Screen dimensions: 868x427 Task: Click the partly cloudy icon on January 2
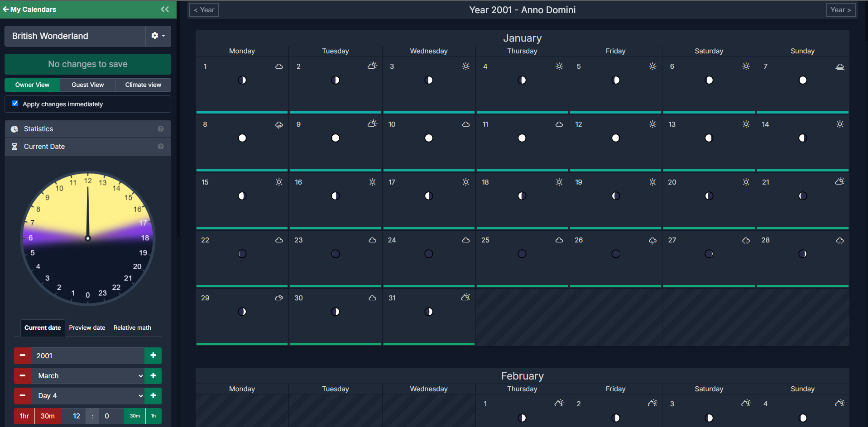tap(373, 66)
